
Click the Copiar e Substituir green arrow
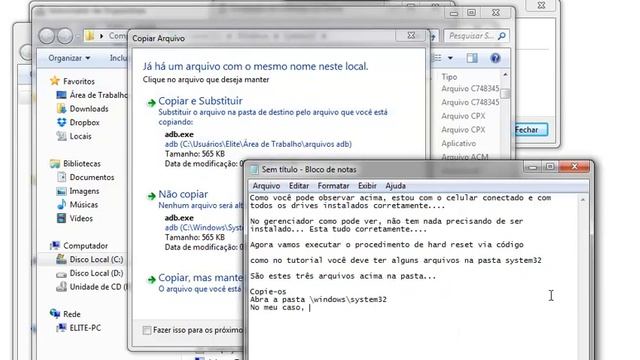point(151,102)
